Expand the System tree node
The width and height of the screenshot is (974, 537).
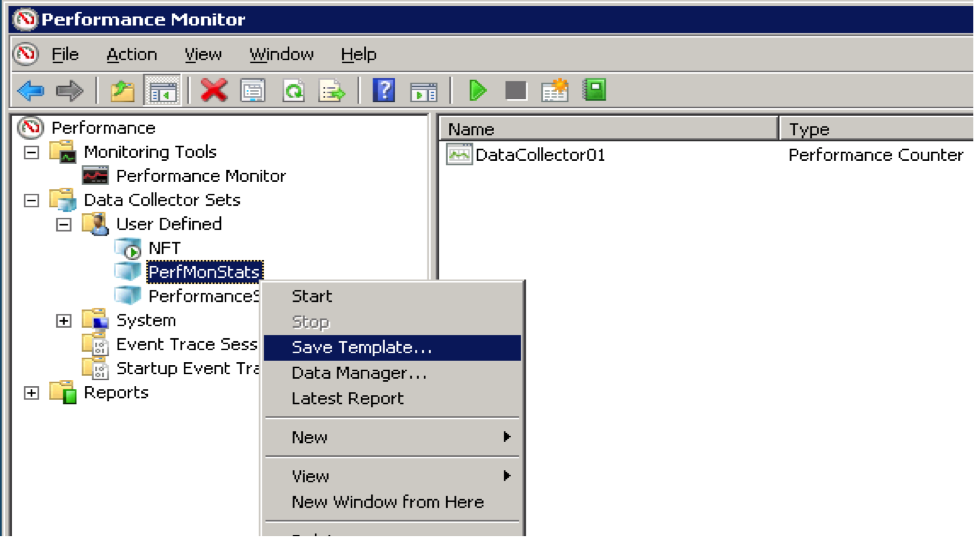click(63, 321)
